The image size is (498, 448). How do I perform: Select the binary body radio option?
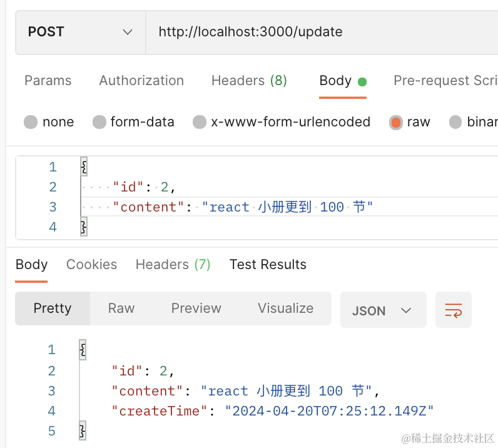pyautogui.click(x=455, y=122)
